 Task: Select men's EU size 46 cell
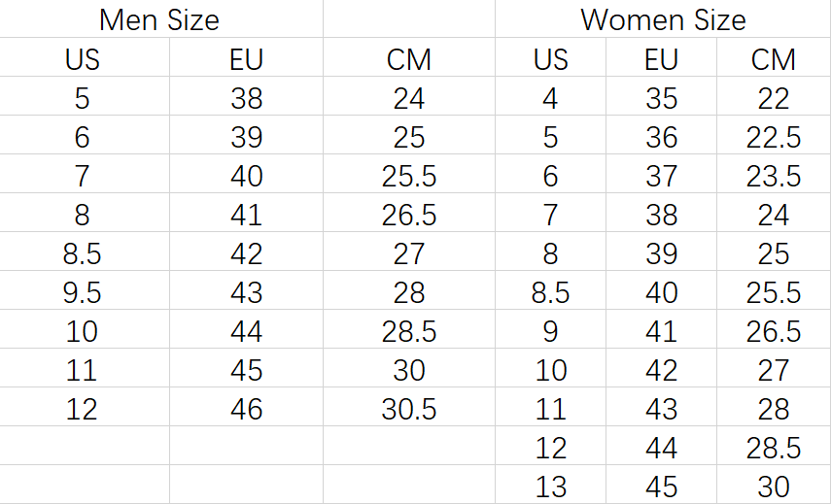point(246,409)
